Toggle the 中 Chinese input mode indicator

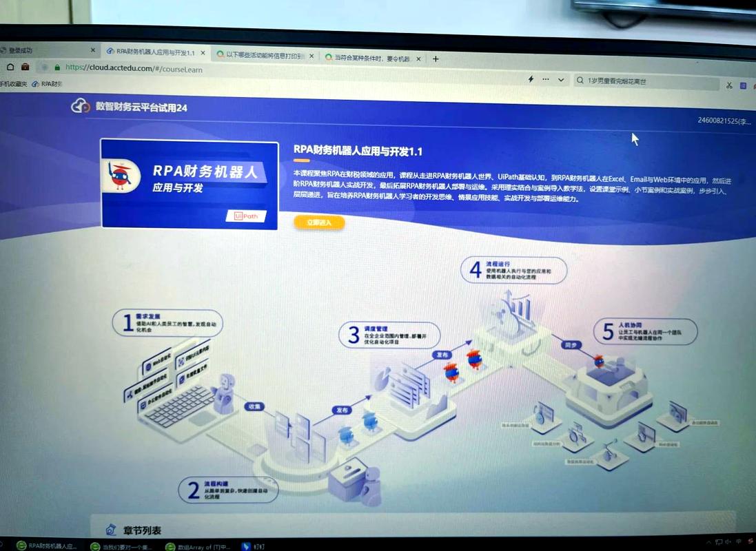(739, 542)
